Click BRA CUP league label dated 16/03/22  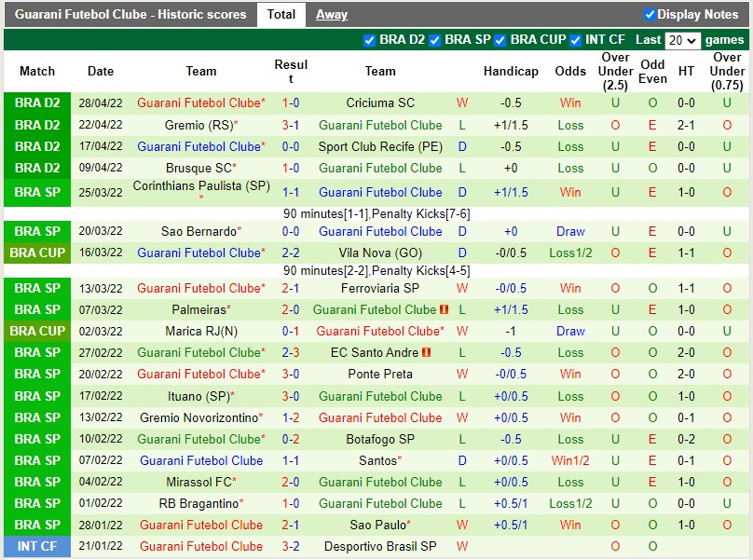pyautogui.click(x=37, y=253)
